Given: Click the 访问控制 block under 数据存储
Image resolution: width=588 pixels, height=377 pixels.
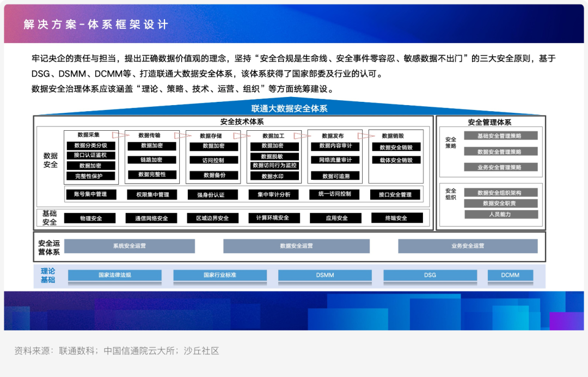Looking at the screenshot, I should pos(214,160).
